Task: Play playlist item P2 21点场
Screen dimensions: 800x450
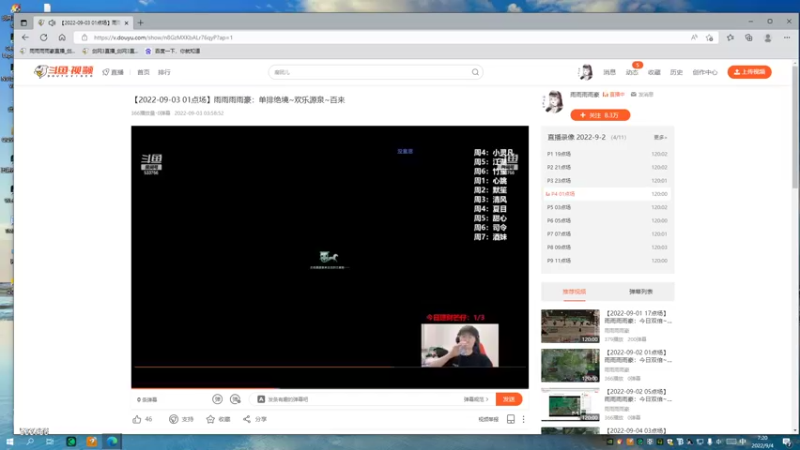Action: [x=607, y=167]
